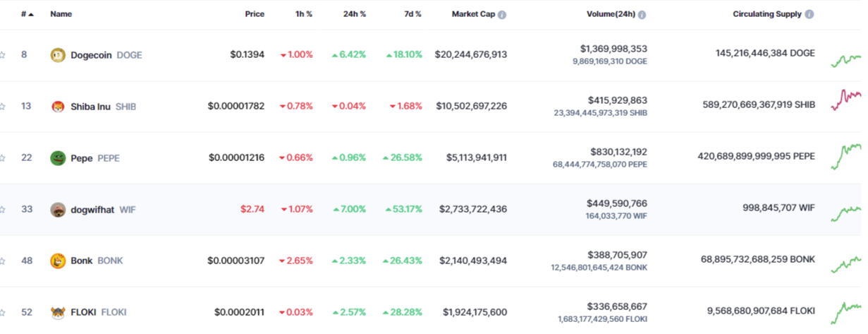
Task: Click the Circulating Supply info icon
Action: click(809, 14)
